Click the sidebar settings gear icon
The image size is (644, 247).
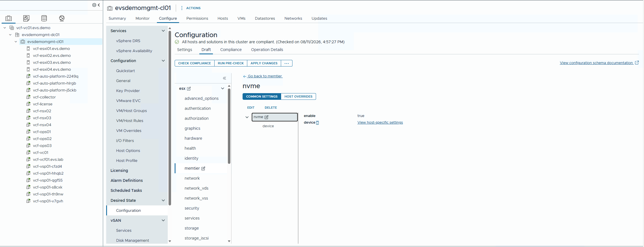coord(94,5)
